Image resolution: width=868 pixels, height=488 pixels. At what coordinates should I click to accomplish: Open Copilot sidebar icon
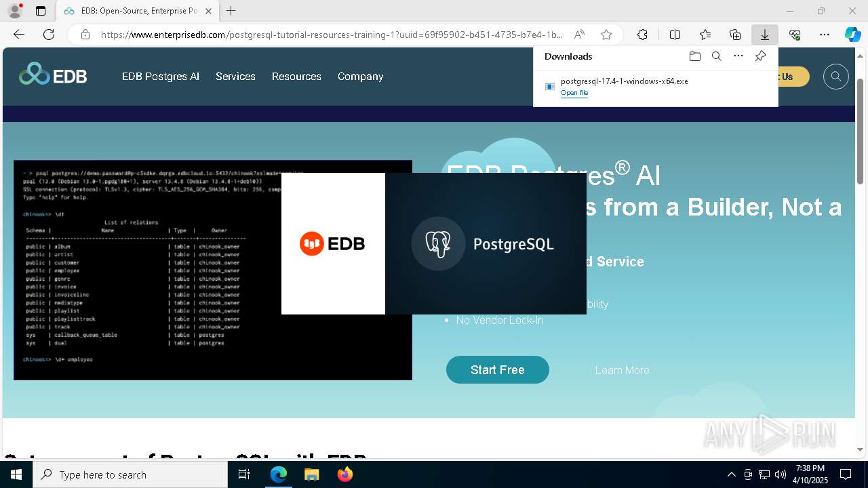coord(852,35)
